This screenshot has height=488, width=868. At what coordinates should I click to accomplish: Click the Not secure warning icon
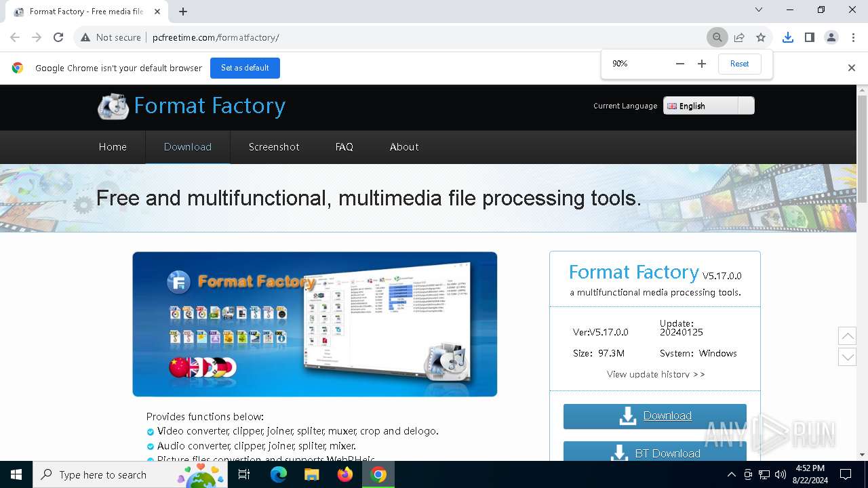pyautogui.click(x=85, y=37)
